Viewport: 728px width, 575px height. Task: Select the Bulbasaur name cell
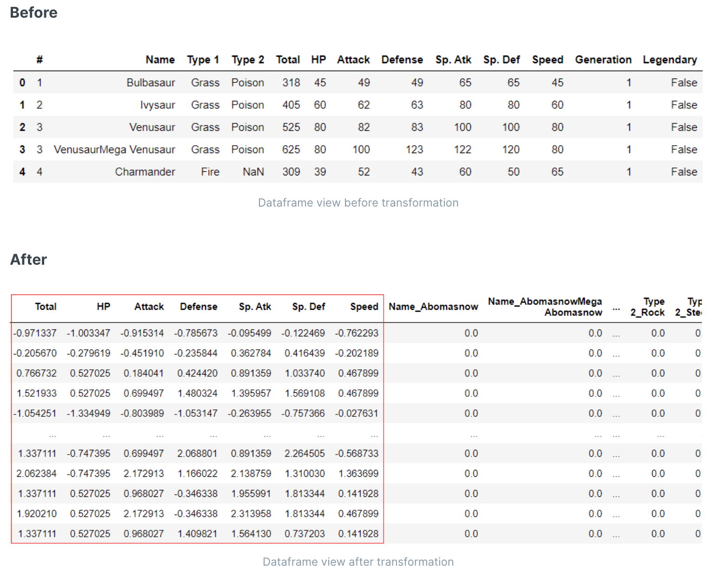pyautogui.click(x=151, y=82)
